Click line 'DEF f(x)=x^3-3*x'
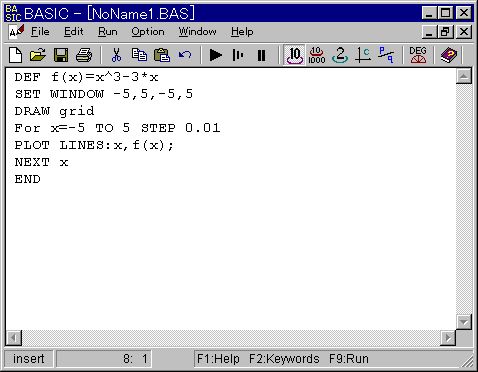This screenshot has height=372, width=478. coord(86,77)
